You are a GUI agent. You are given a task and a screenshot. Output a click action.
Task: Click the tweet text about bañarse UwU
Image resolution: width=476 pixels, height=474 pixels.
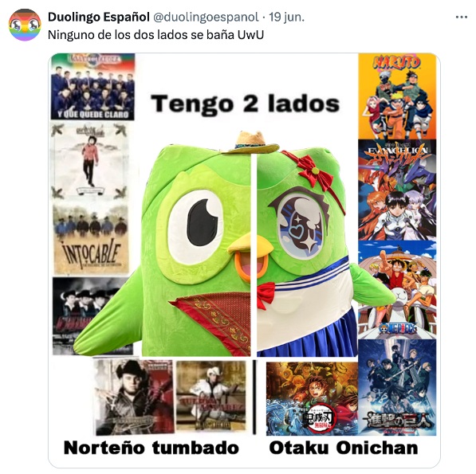[x=155, y=35]
